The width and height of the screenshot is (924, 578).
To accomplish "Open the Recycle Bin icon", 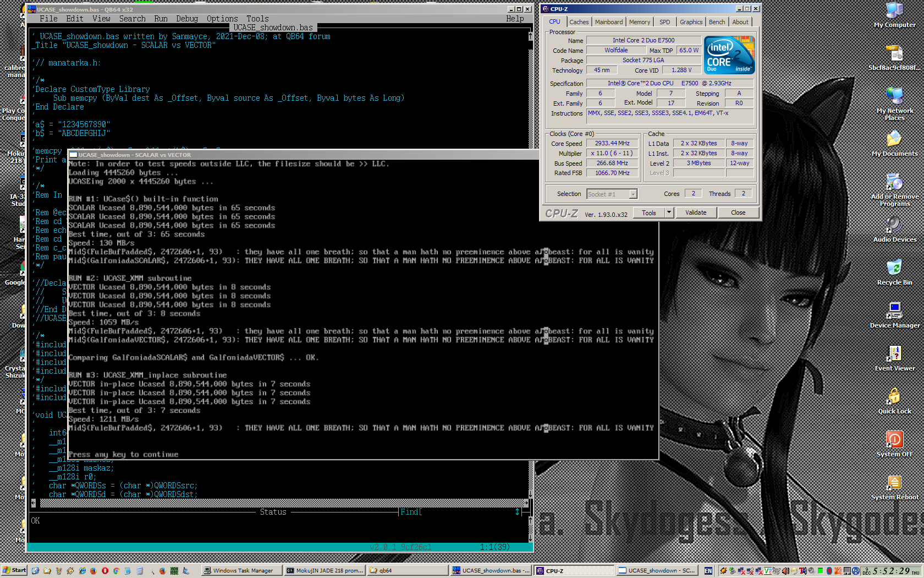I will [x=894, y=272].
